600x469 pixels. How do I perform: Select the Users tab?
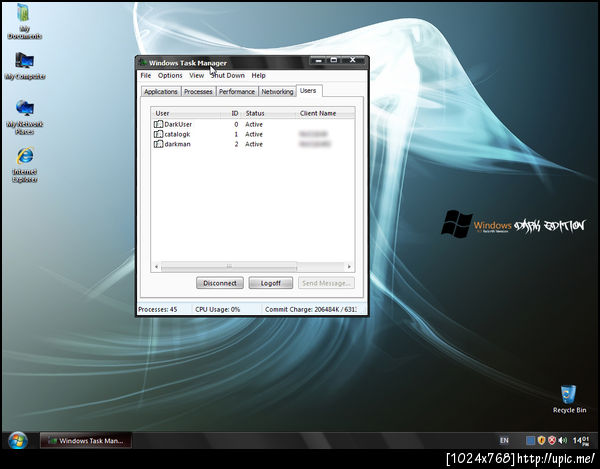(308, 91)
